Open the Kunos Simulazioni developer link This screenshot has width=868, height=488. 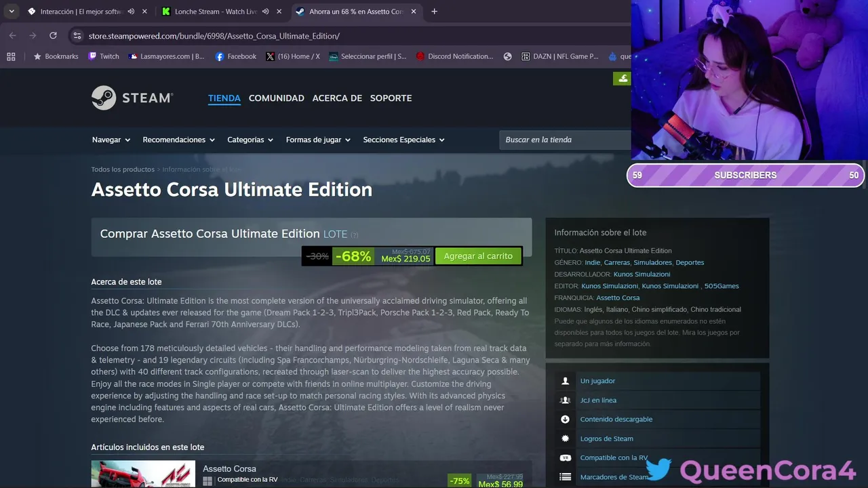642,274
